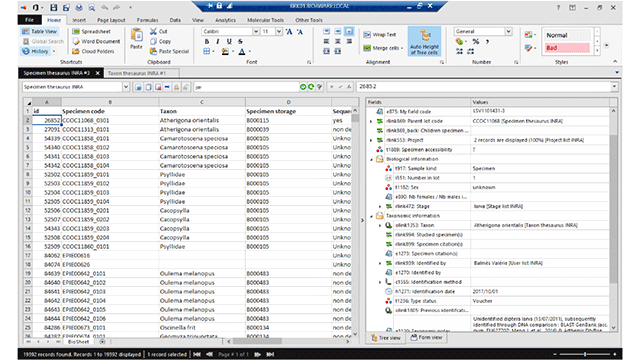Collapse the Taxonomic information group
The image size is (640, 360).
371,216
